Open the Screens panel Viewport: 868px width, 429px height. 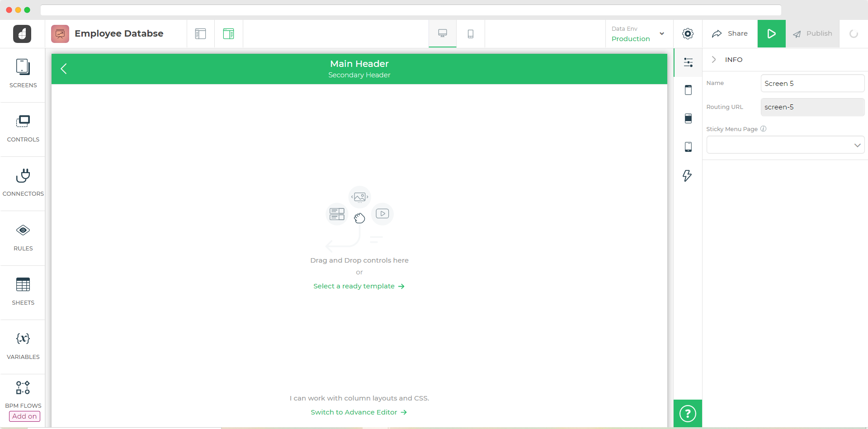23,74
